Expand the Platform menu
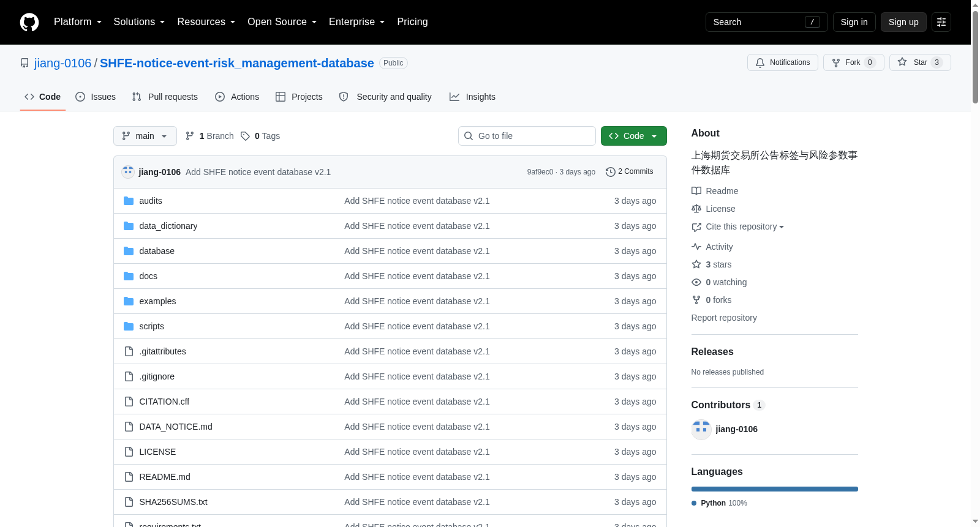 tap(78, 22)
